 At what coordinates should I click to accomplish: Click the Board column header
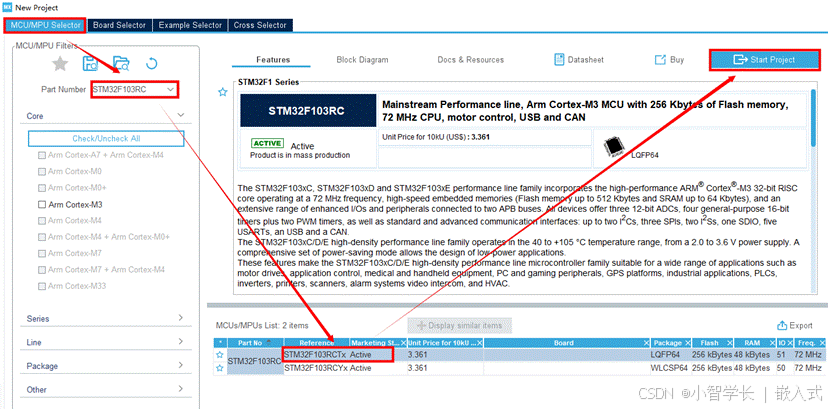567,343
